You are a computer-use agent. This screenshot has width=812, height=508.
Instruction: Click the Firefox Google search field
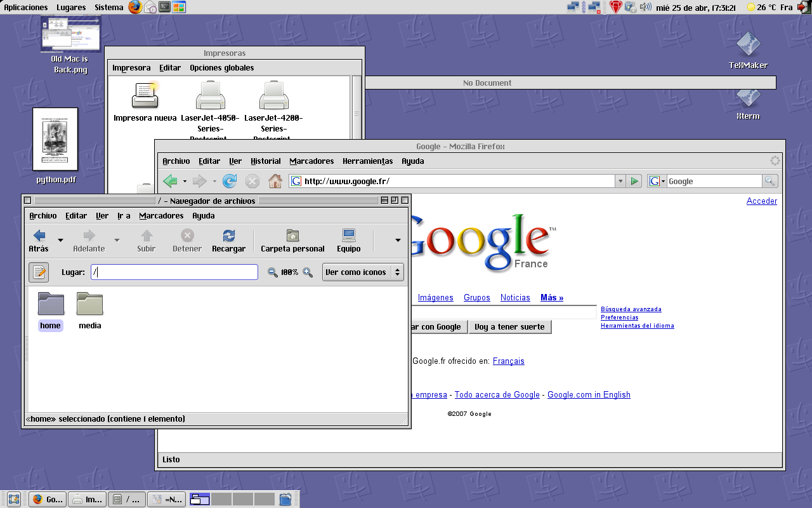[714, 182]
